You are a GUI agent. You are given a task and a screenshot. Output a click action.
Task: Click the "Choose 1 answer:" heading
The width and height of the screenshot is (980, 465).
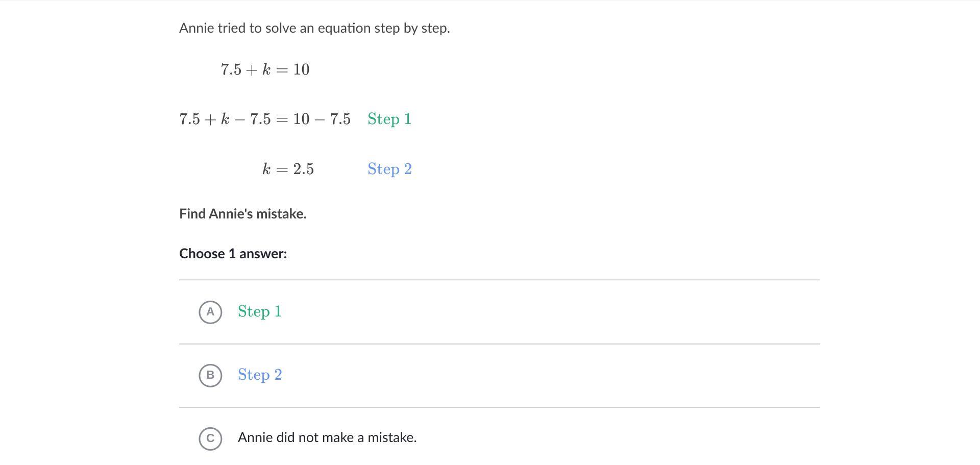[233, 254]
